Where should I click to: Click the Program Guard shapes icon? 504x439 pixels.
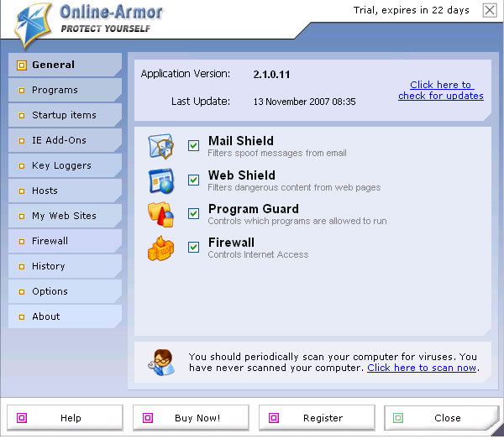click(x=161, y=215)
